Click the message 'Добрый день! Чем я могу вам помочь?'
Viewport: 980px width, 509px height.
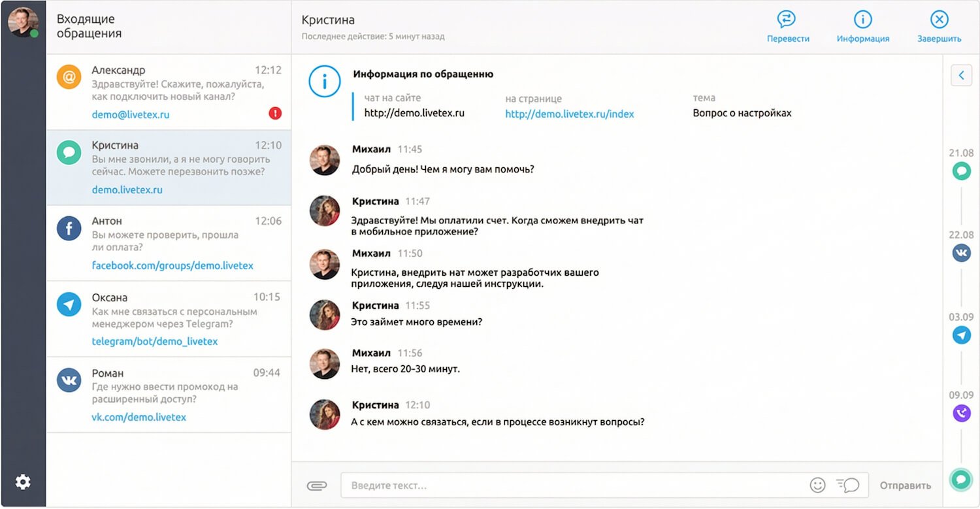click(x=443, y=169)
